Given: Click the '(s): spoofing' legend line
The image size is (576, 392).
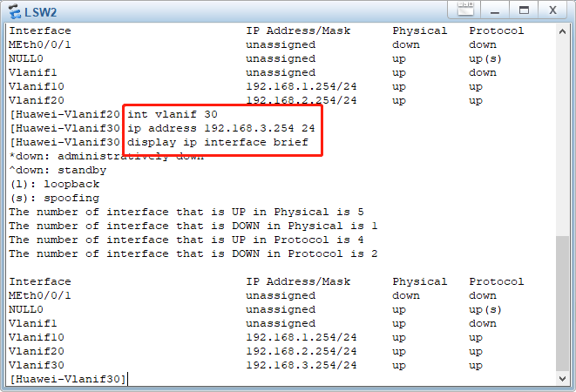Looking at the screenshot, I should [54, 198].
